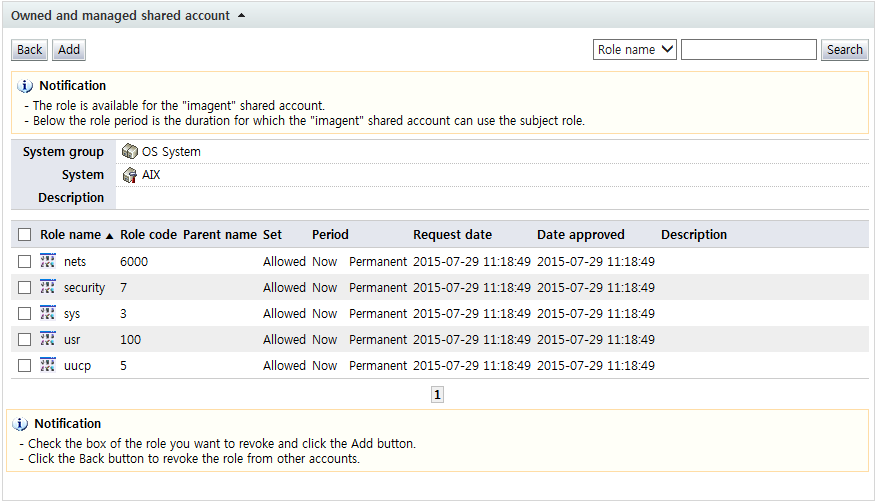Click the Date approved column header

tap(580, 235)
